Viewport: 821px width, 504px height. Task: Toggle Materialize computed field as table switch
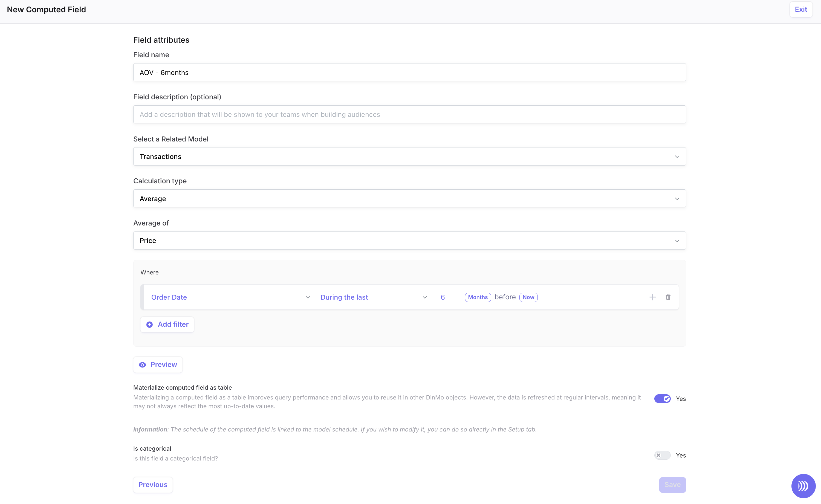[662, 399]
